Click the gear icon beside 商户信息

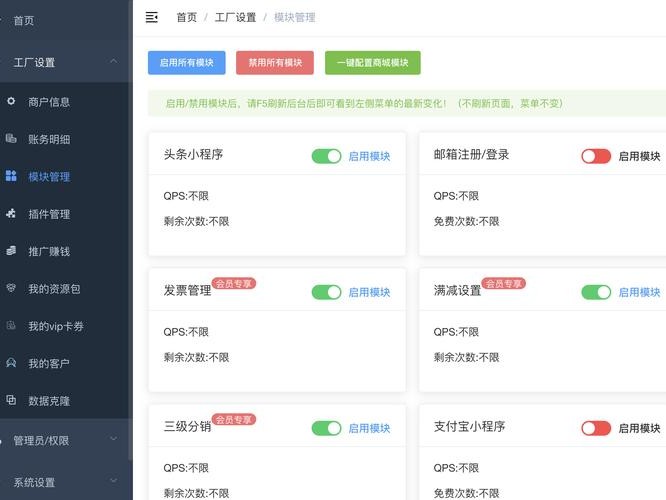[x=11, y=101]
